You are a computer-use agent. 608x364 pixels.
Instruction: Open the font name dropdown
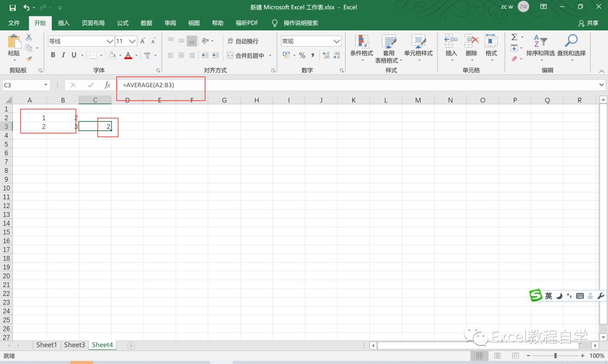pos(110,41)
